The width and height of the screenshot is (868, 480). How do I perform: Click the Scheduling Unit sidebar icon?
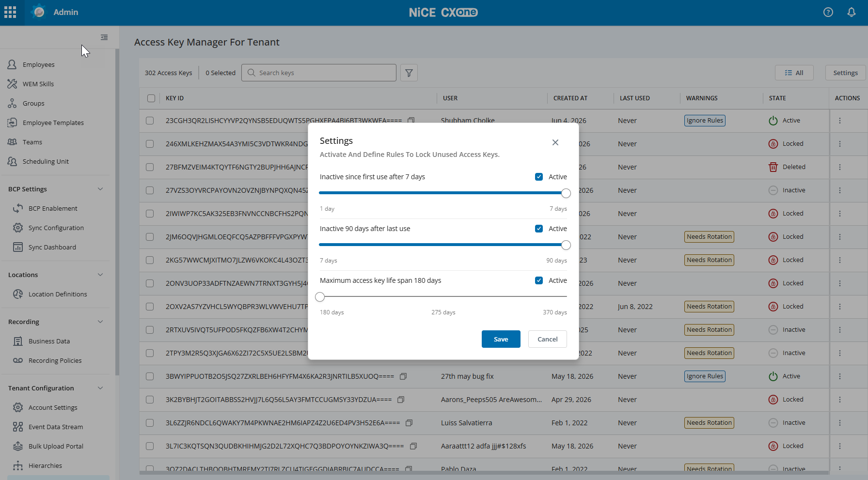click(12, 161)
